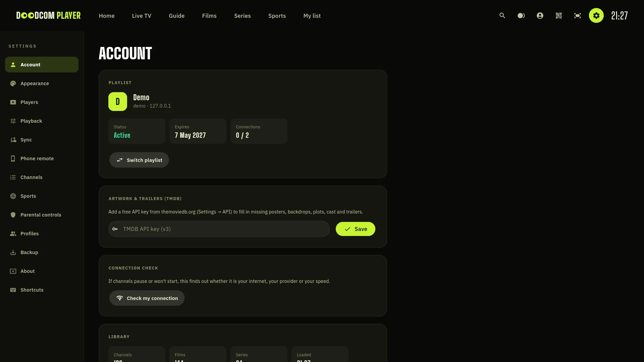The image size is (644, 362).
Task: Open search with the magnifier icon
Action: (x=502, y=15)
